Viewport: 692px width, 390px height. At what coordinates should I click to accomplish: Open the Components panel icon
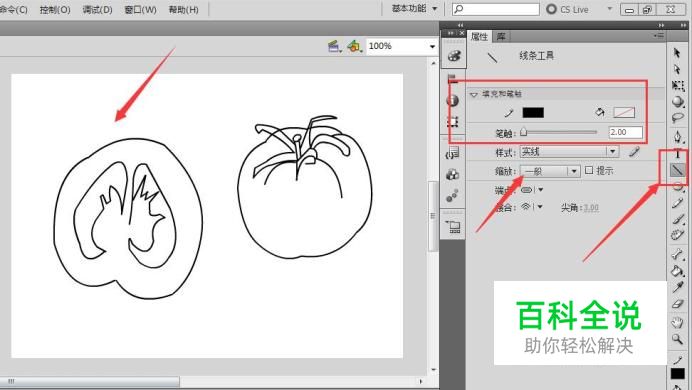(x=452, y=175)
